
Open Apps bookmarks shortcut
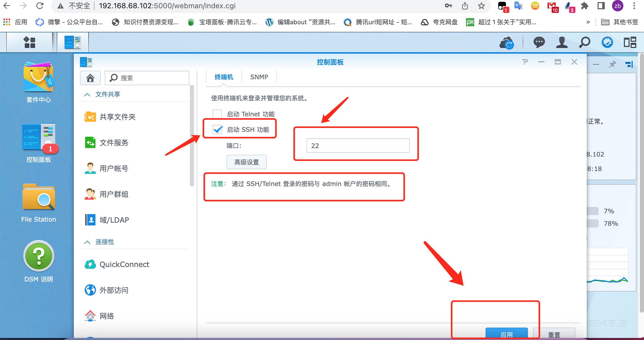[15, 22]
